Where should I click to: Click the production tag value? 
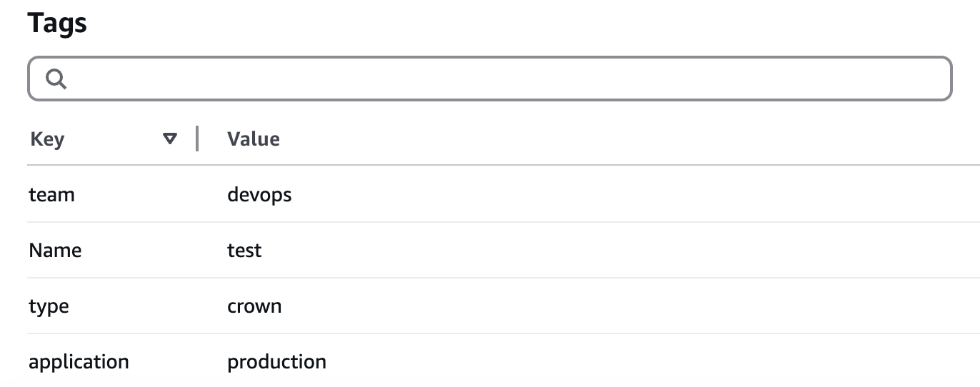276,361
